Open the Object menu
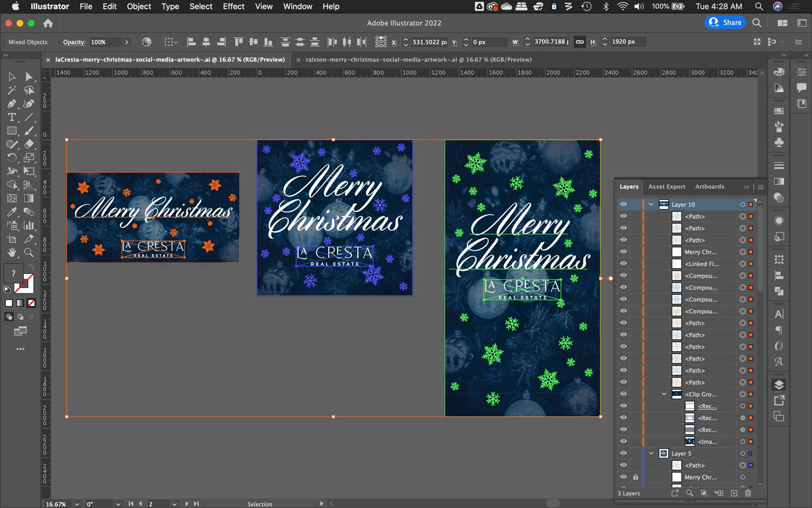812x508 pixels. point(139,6)
